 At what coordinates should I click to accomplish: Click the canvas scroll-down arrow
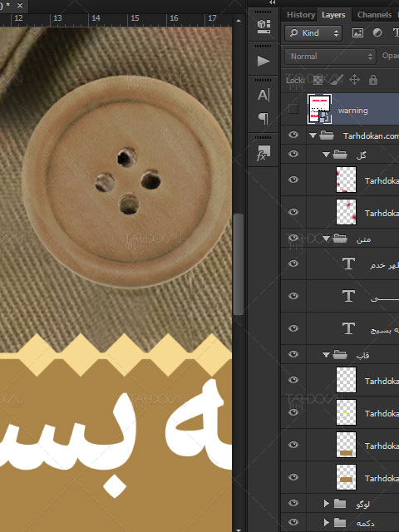[x=239, y=530]
